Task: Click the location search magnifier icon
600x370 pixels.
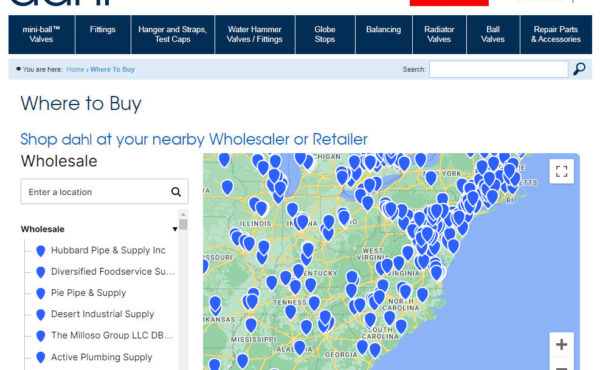Action: [176, 192]
